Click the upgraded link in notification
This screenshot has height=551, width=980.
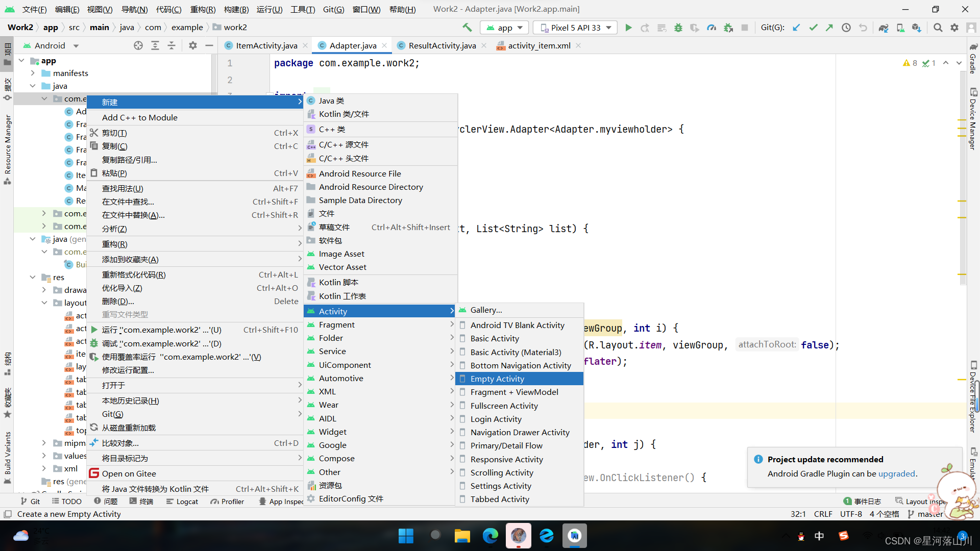point(896,473)
